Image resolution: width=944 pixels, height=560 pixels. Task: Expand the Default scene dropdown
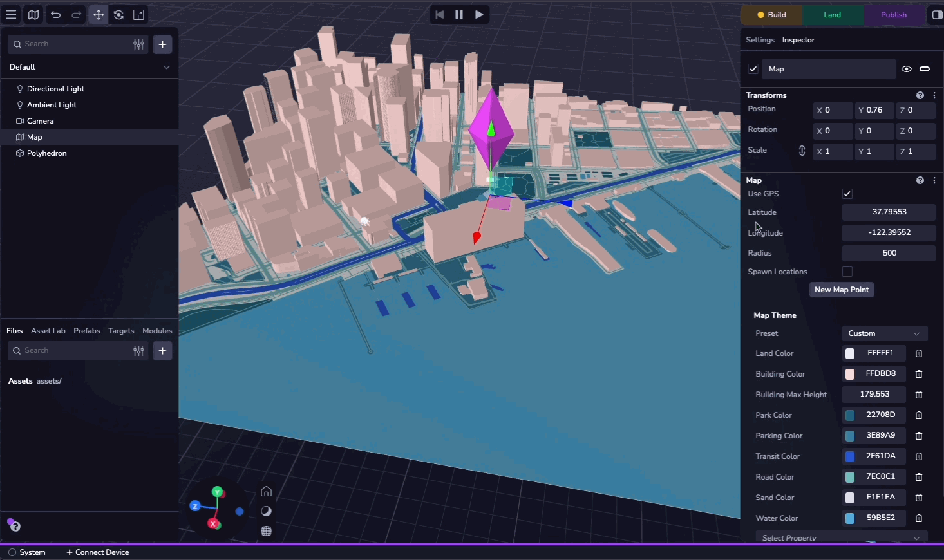coord(166,67)
